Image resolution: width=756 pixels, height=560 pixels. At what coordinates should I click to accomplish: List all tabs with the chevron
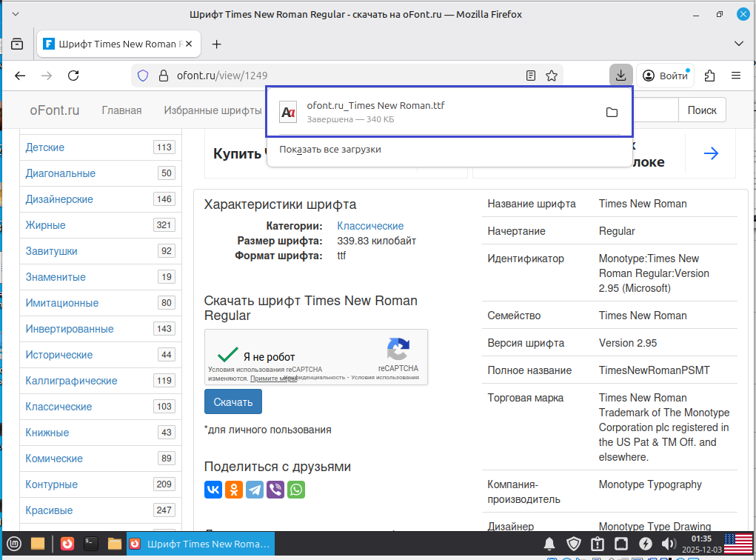click(739, 44)
